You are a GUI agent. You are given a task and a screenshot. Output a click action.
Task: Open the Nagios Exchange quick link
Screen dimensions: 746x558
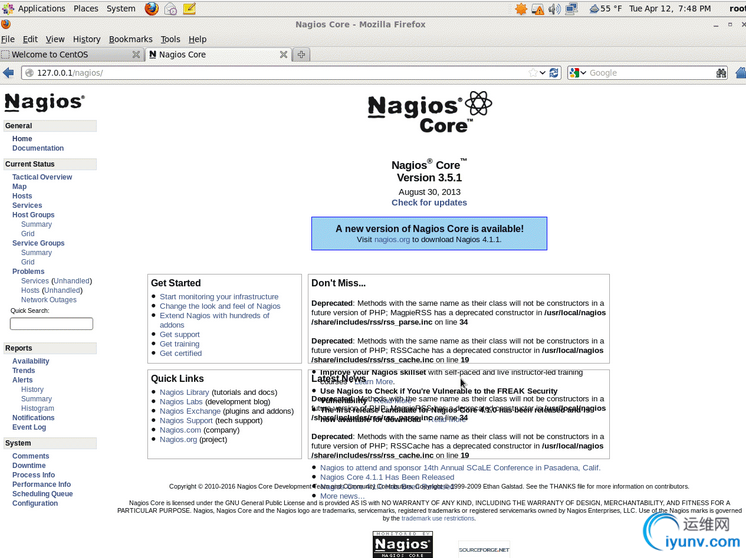(x=190, y=411)
